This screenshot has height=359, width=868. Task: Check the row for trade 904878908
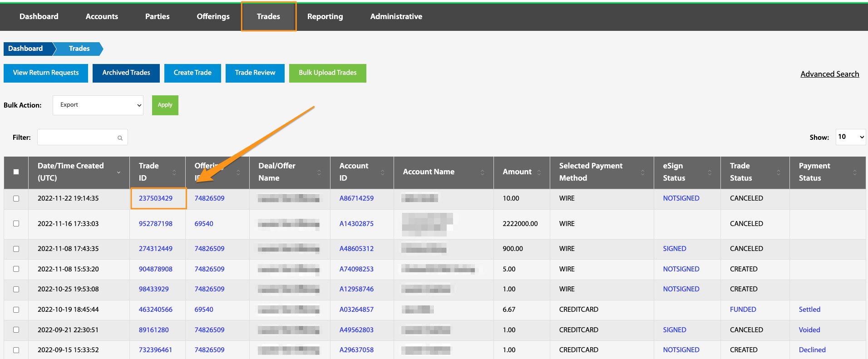coord(16,269)
